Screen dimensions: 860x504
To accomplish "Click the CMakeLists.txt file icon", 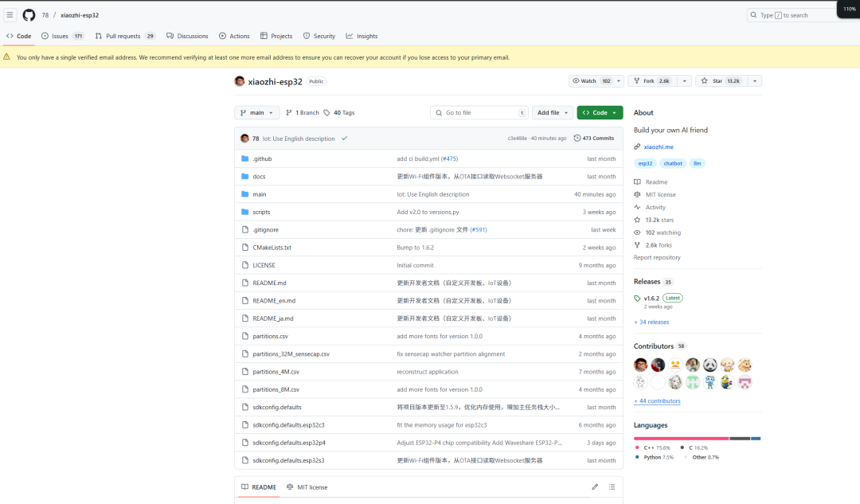I will [245, 248].
